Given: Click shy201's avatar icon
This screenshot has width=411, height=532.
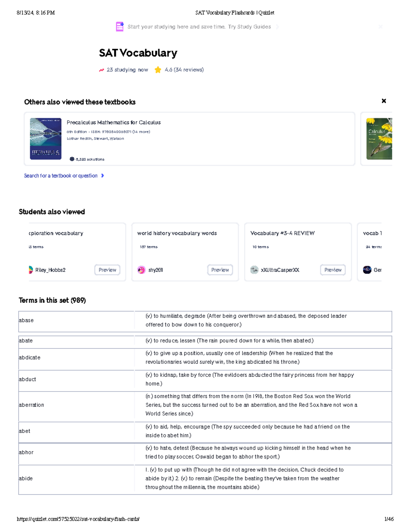Looking at the screenshot, I should pos(142,270).
